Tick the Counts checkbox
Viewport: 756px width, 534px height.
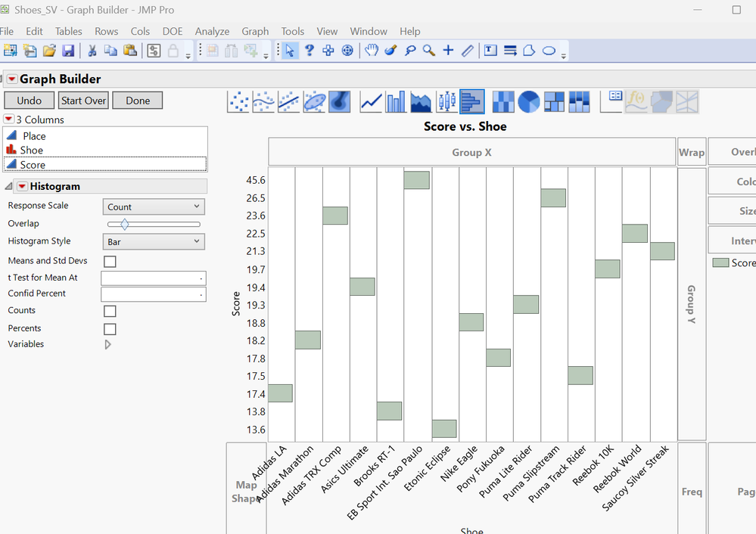(110, 311)
